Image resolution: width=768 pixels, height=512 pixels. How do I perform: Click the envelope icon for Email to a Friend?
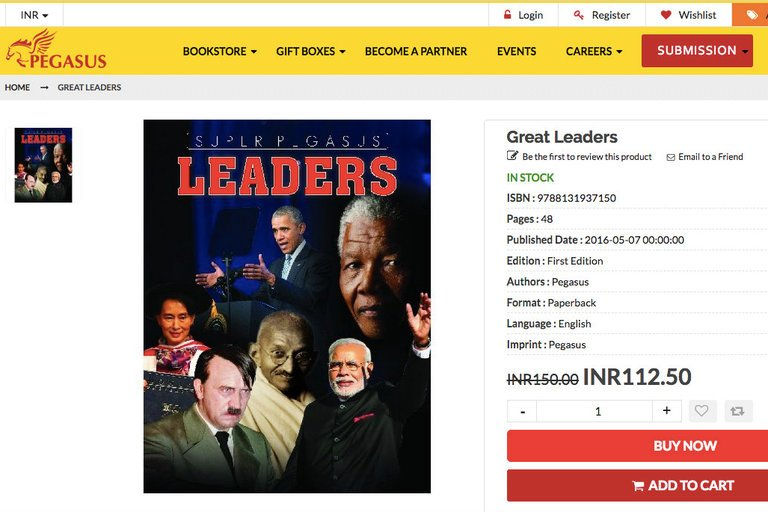(x=671, y=157)
